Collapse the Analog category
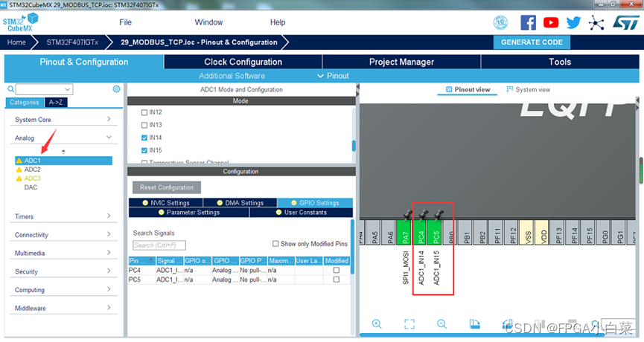Image resolution: width=644 pixels, height=342 pixels. tap(63, 138)
